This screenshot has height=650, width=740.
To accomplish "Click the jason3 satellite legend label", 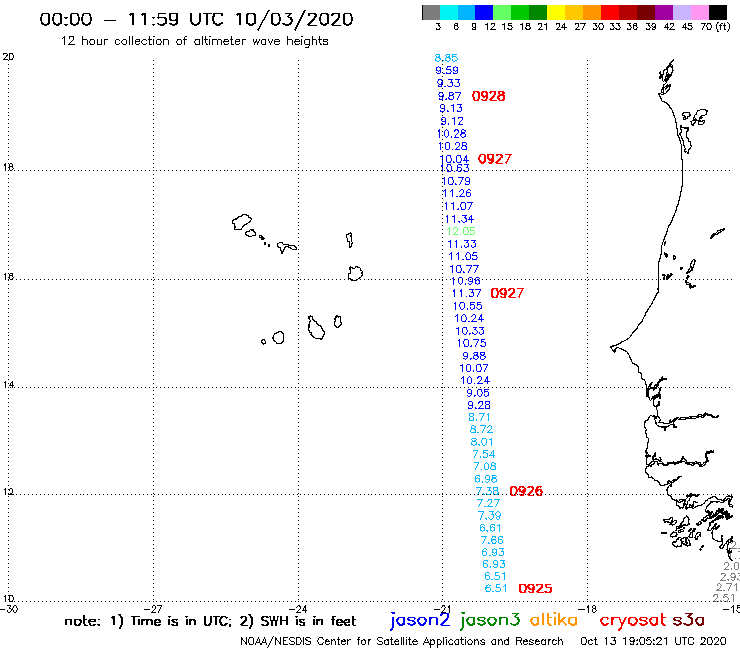I will (x=490, y=620).
